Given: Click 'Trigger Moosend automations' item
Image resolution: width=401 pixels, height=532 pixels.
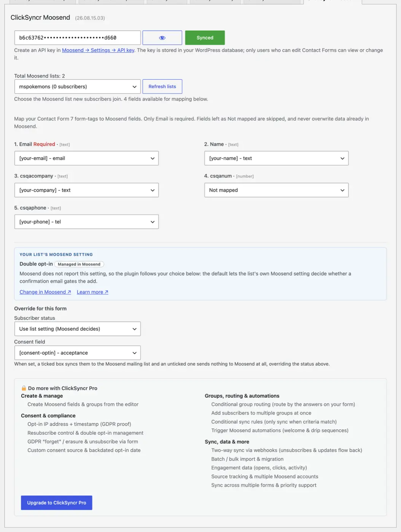Looking at the screenshot, I should (280, 431).
